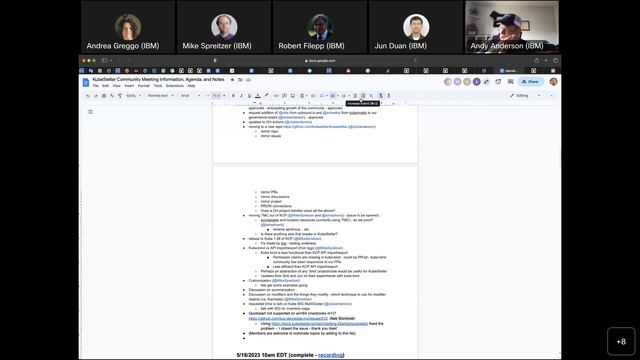The image size is (640, 360).
Task: Select the decrease indent icon
Action: pyautogui.click(x=355, y=96)
